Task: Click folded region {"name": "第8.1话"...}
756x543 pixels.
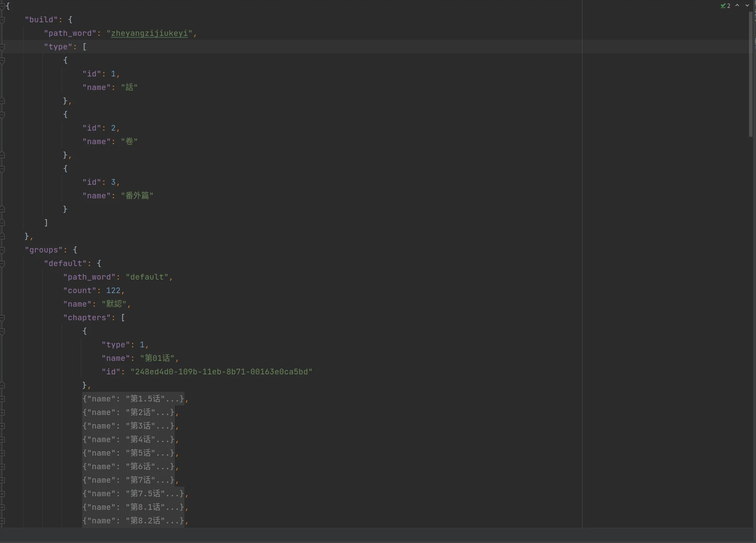Action: [133, 507]
